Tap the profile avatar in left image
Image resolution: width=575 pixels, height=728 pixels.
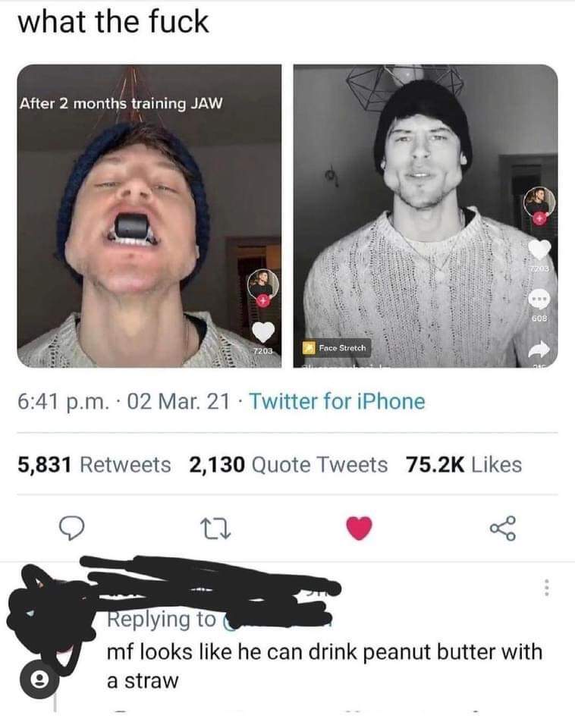coord(263,285)
